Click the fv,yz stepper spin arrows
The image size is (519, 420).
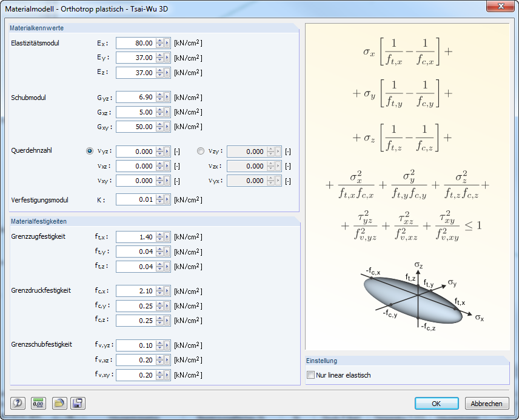[x=160, y=345]
